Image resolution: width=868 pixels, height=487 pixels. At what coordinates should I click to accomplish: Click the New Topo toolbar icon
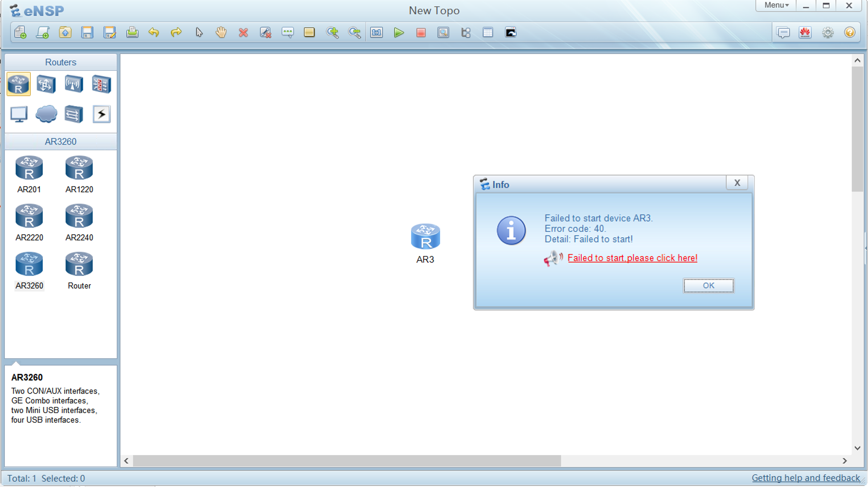20,32
